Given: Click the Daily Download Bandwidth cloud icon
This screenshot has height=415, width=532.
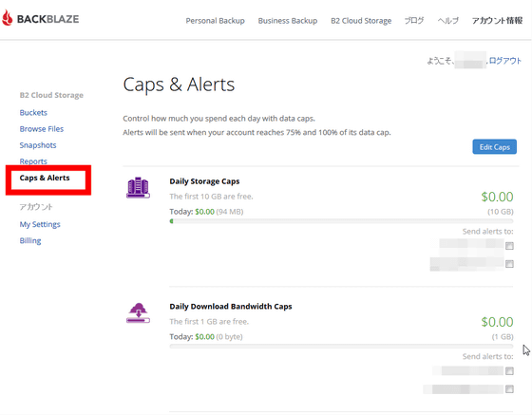Looking at the screenshot, I should [x=138, y=313].
